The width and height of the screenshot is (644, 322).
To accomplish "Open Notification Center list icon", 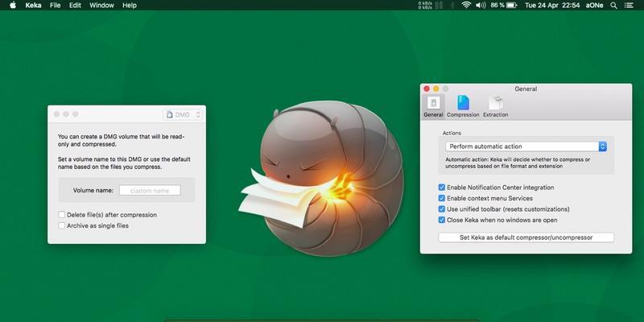I will [x=629, y=6].
